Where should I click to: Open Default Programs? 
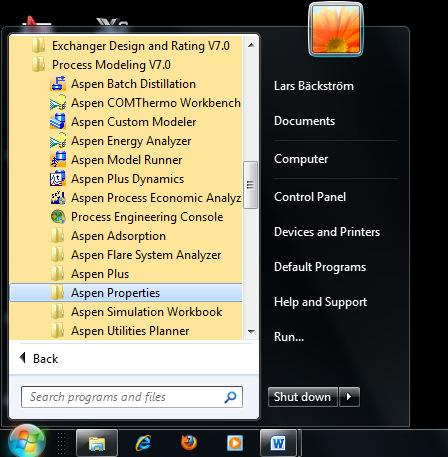pos(320,267)
